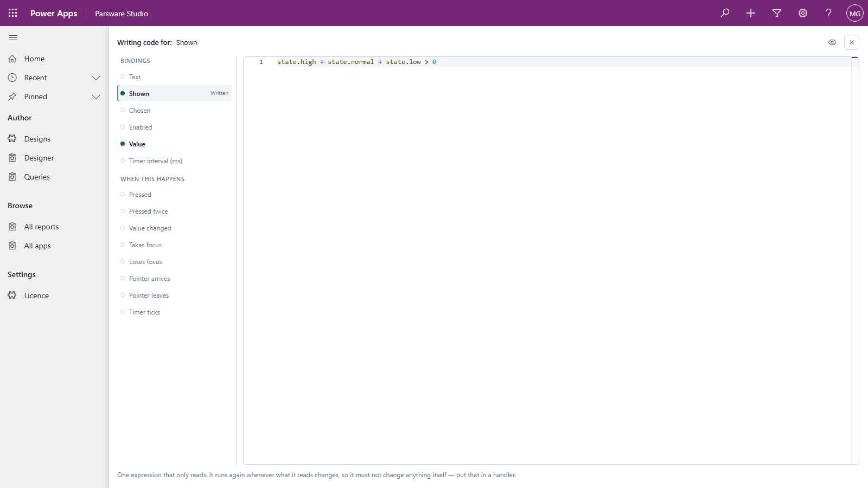Select the Value binding
This screenshot has height=488, width=868.
174,144
